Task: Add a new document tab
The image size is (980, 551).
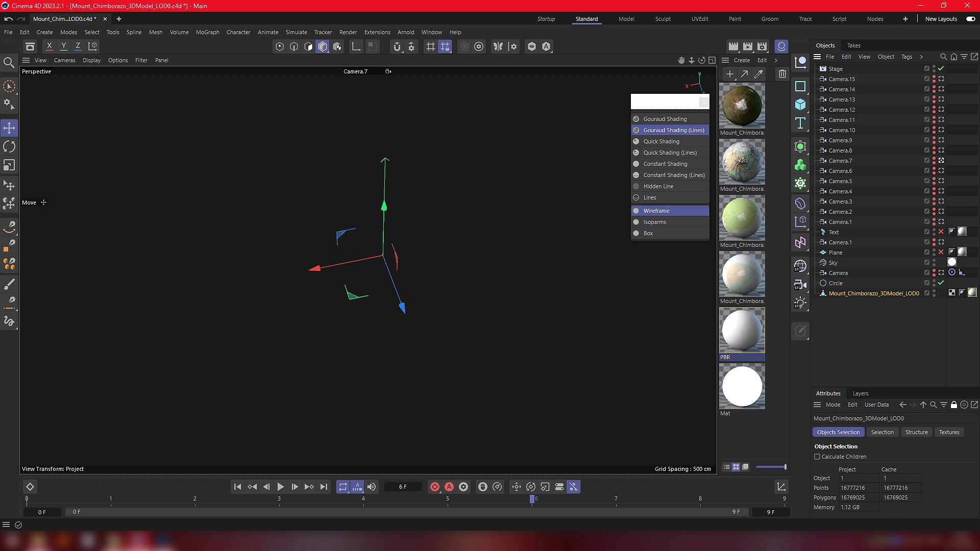Action: pos(118,19)
